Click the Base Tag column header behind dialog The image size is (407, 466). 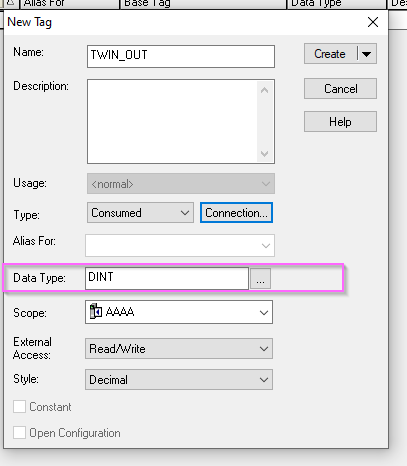tap(203, 4)
